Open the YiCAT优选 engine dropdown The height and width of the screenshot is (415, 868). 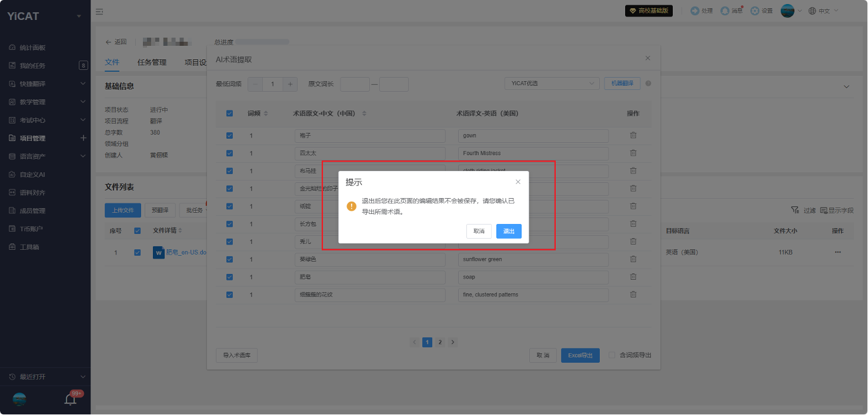552,83
